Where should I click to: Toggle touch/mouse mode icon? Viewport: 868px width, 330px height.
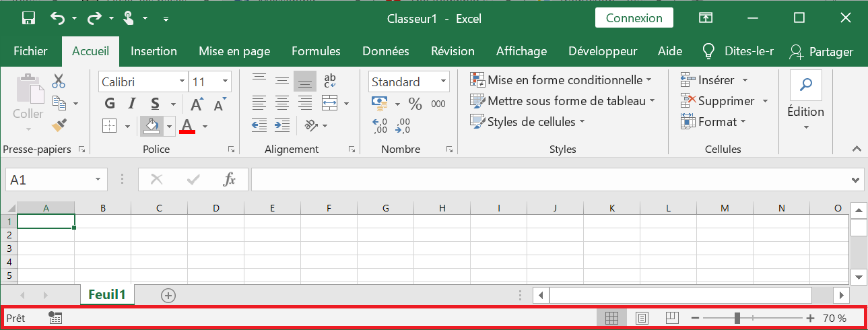coord(129,18)
